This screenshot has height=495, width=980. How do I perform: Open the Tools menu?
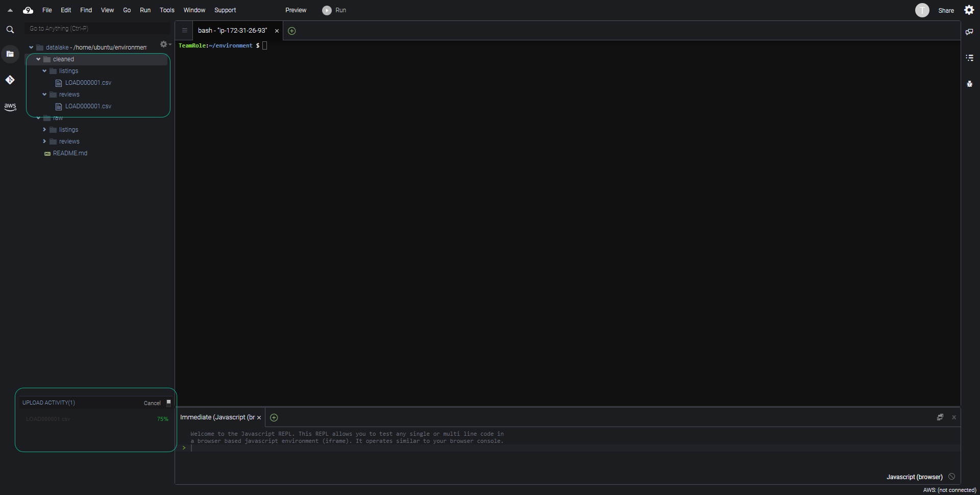167,10
